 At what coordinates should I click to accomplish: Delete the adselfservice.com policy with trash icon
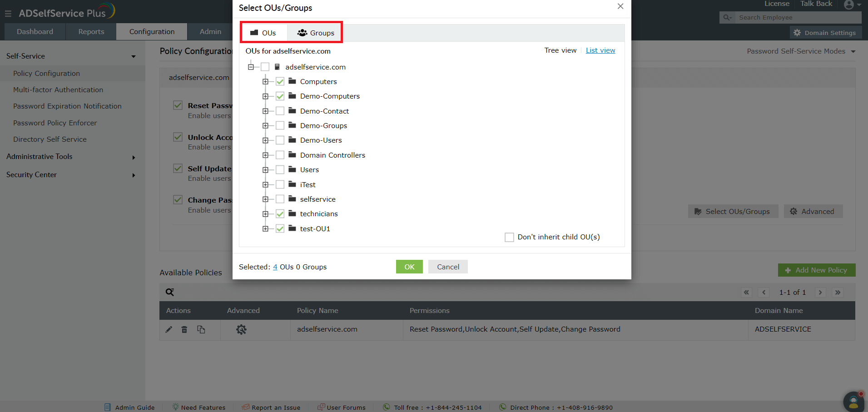184,329
